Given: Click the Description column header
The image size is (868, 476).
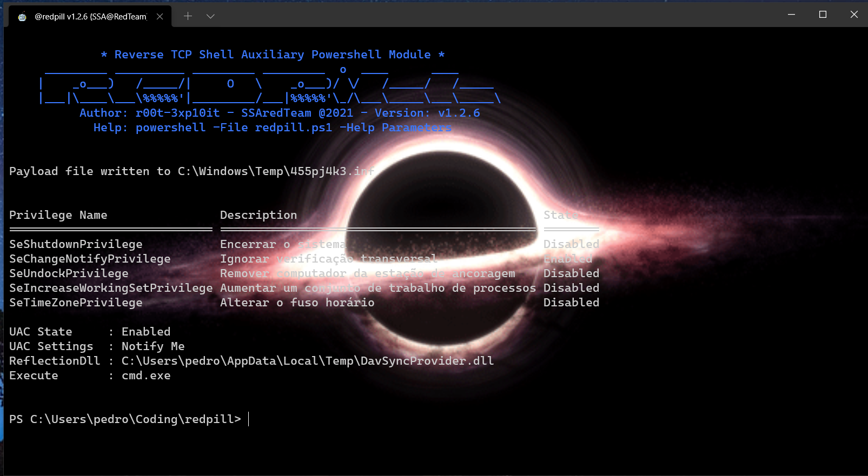Looking at the screenshot, I should pyautogui.click(x=259, y=215).
